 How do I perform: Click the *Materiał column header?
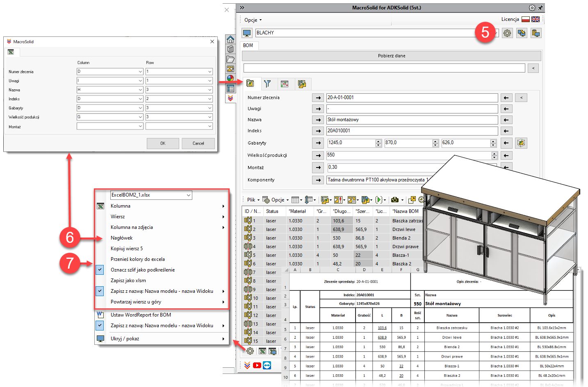[x=300, y=212]
